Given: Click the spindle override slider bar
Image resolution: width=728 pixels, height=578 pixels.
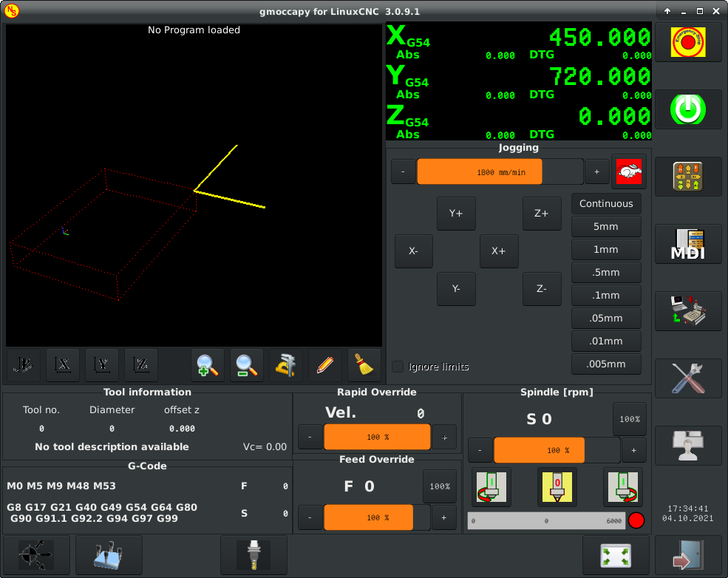Looking at the screenshot, I should point(557,450).
